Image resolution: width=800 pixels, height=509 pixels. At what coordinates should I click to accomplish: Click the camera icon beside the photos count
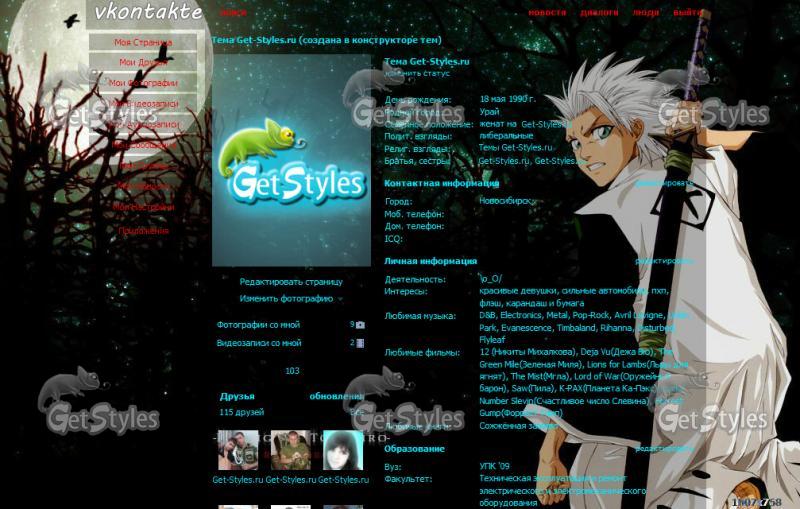pos(361,325)
